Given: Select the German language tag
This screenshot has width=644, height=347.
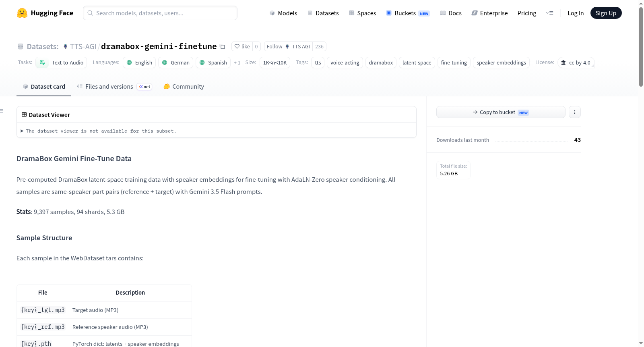Looking at the screenshot, I should click(x=175, y=62).
